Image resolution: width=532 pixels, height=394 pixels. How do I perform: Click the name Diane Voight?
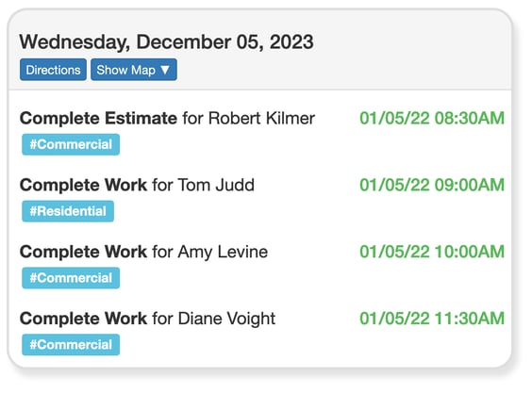click(x=226, y=319)
